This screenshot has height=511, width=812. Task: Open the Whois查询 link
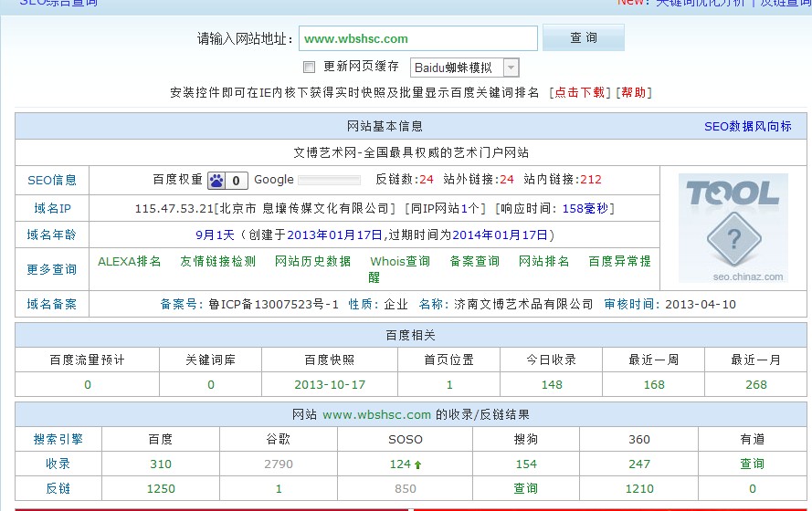point(400,261)
